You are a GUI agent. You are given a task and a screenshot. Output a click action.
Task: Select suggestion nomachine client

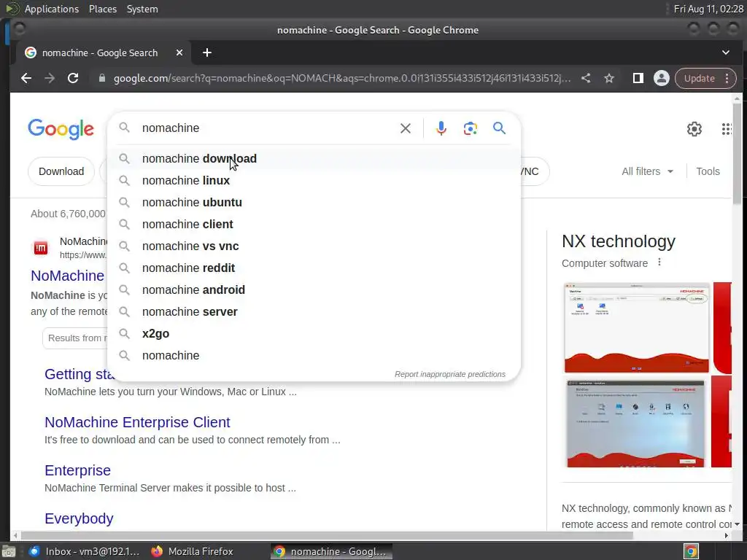tap(314, 225)
